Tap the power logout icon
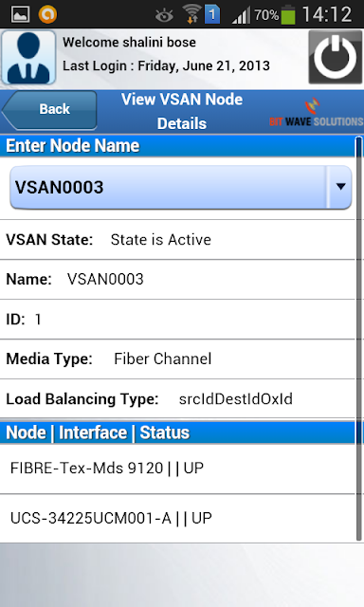Screen dimensions: 364x607 point(335,57)
